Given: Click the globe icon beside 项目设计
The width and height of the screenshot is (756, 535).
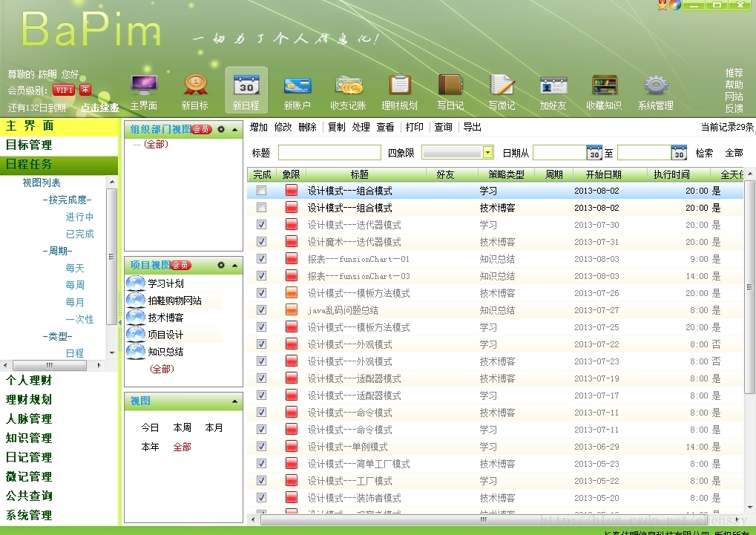Looking at the screenshot, I should 136,334.
